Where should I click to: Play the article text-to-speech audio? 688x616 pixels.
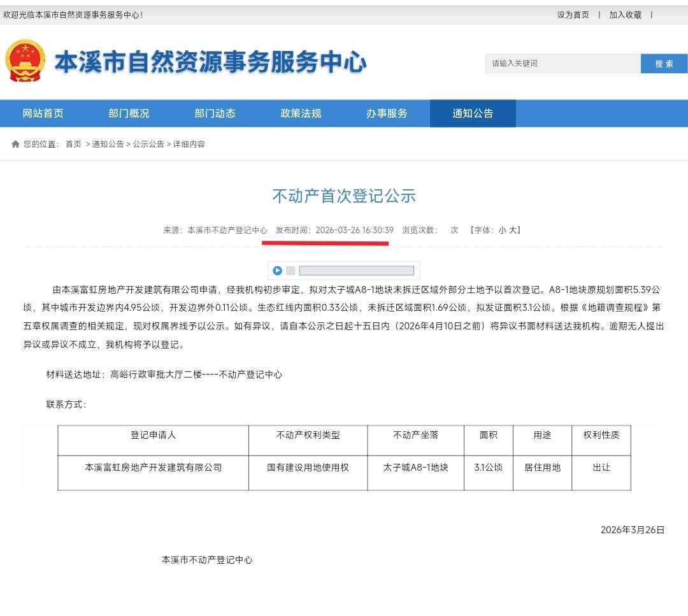pos(277,270)
